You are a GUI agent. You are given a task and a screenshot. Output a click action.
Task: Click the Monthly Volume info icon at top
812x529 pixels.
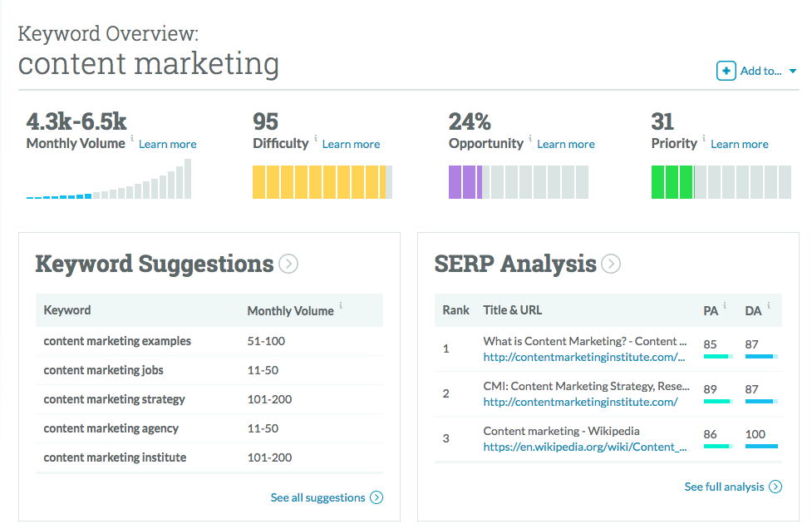132,138
